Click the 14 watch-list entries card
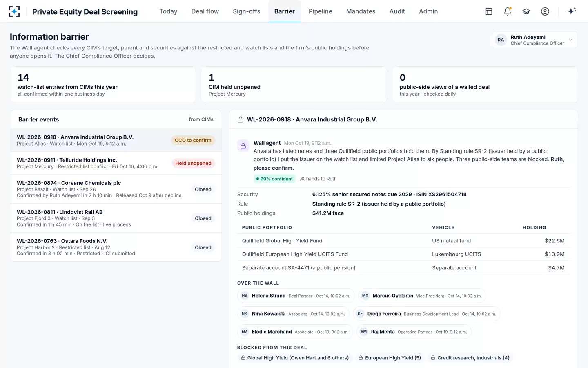588x368 pixels. point(103,85)
